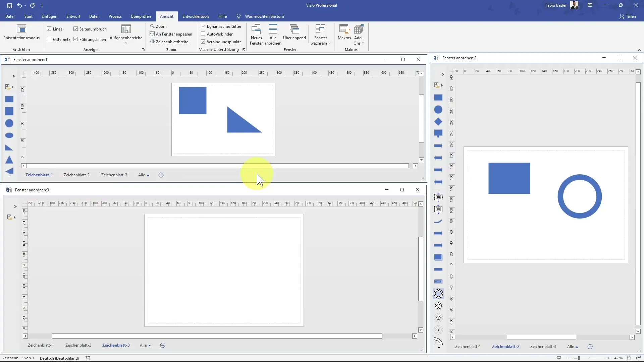Screen dimensions: 644x362
Task: Click horizontal scrollbar of window 3
Action: click(x=217, y=336)
